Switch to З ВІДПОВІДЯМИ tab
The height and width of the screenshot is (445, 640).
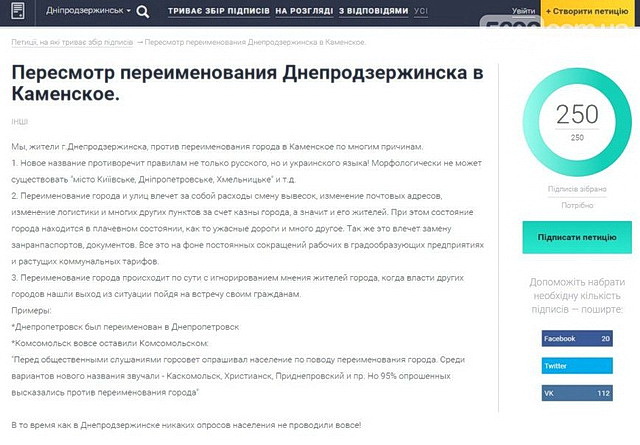point(373,11)
